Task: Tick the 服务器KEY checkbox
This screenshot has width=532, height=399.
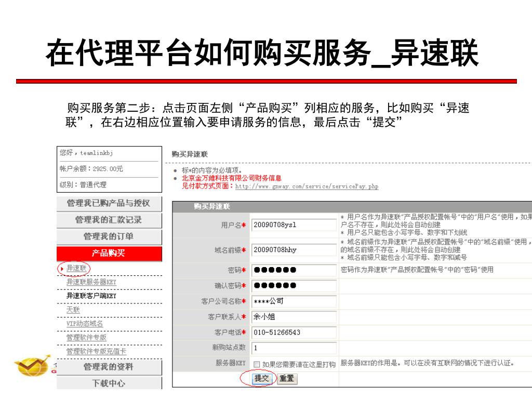Action: [257, 364]
